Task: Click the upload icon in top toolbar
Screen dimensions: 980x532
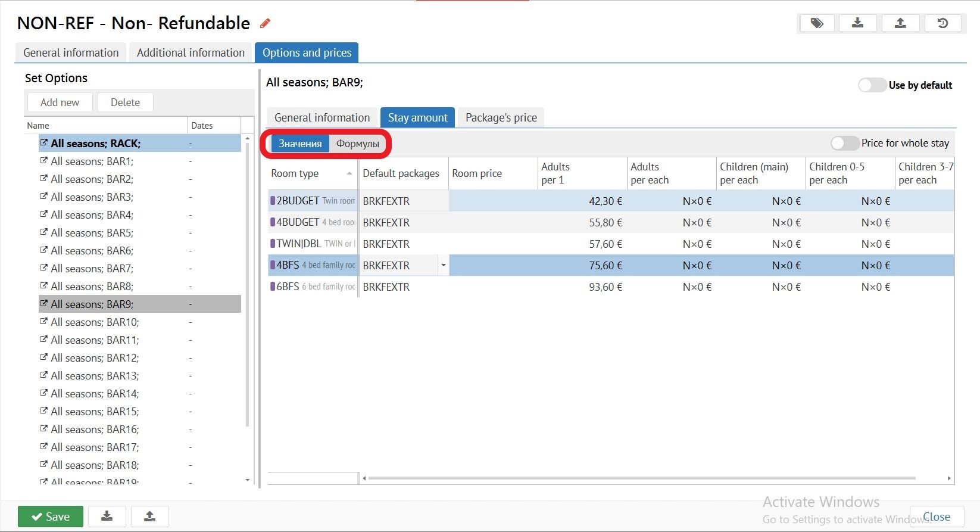Action: pos(900,23)
